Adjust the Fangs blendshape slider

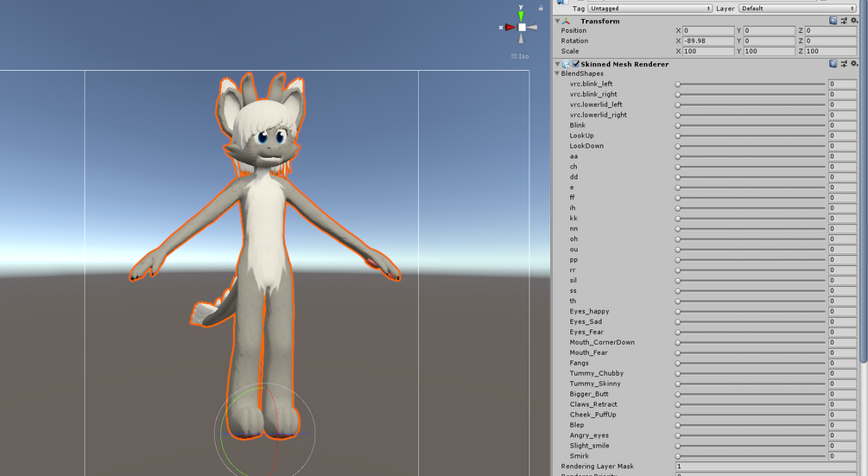750,363
